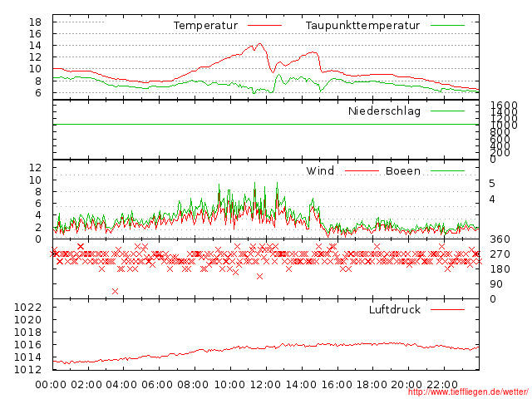Click the 1012 pressure axis value

(27, 369)
